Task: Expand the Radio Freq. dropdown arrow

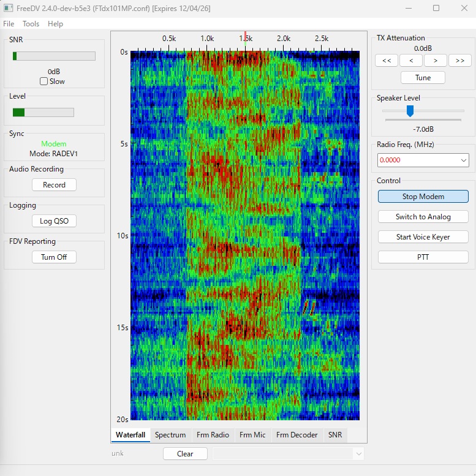Action: (x=463, y=160)
